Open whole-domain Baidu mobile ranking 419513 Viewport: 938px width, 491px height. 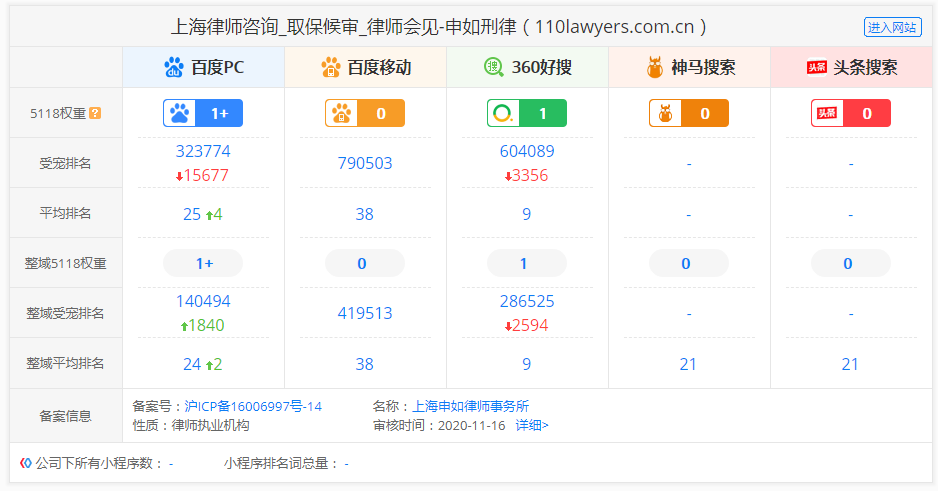pyautogui.click(x=365, y=313)
